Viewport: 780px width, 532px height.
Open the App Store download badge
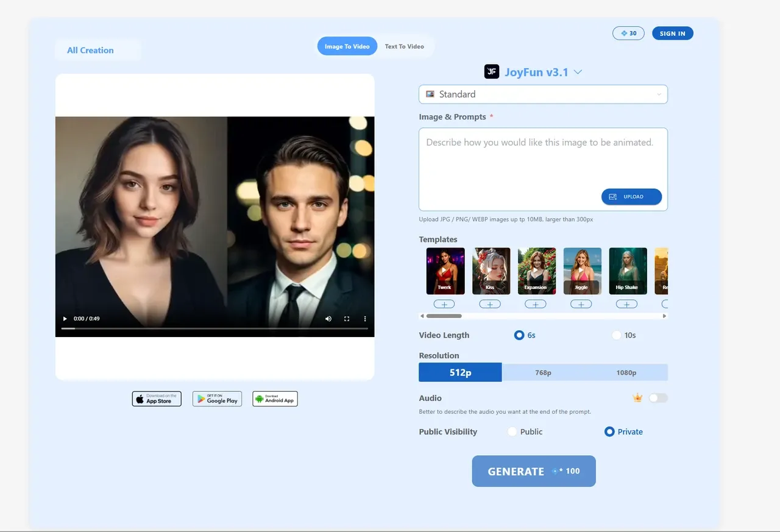(157, 399)
